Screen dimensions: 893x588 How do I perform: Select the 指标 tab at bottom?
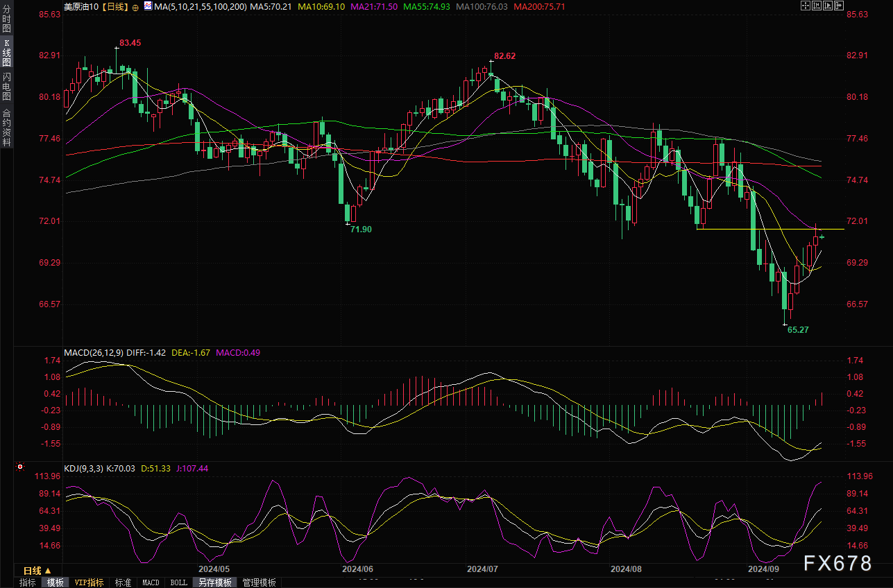point(28,582)
